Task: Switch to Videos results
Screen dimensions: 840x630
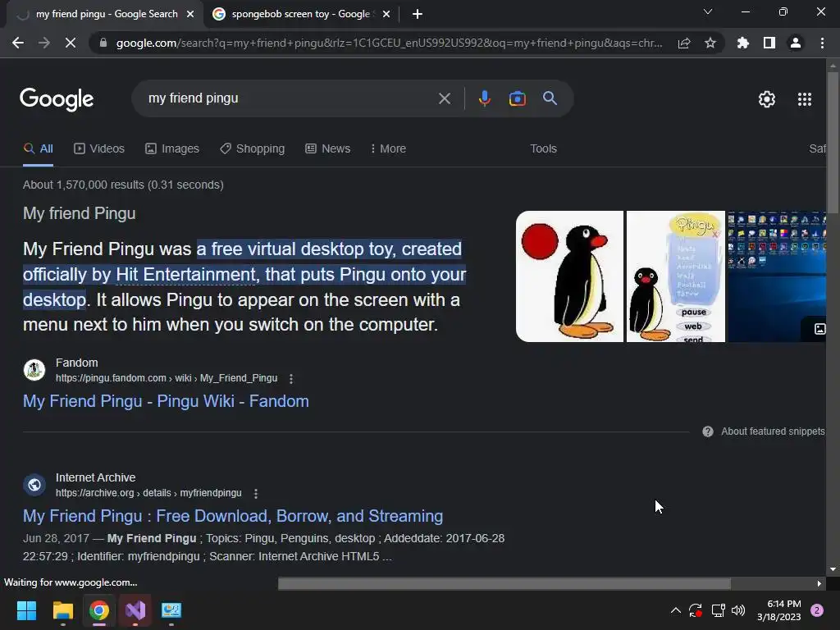Action: point(99,149)
